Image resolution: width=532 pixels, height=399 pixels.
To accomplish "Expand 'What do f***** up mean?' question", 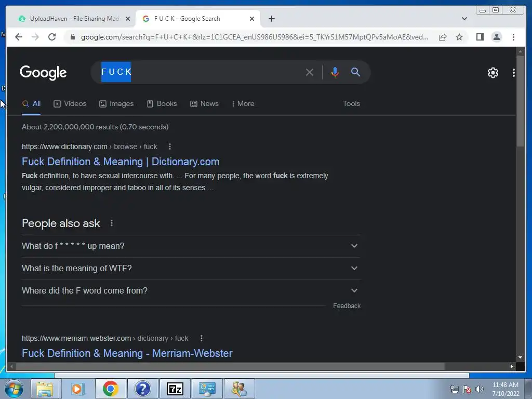I will click(191, 246).
